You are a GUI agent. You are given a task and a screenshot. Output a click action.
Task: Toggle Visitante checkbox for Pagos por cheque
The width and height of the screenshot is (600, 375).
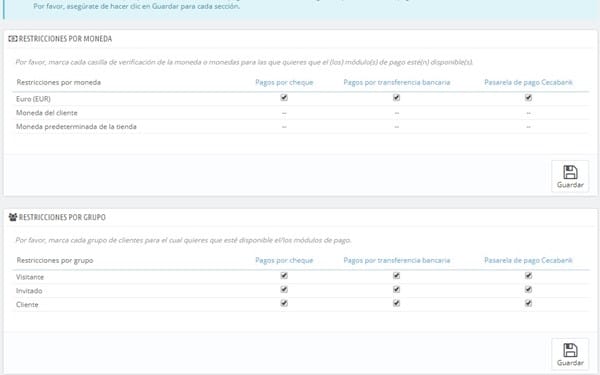(x=284, y=276)
